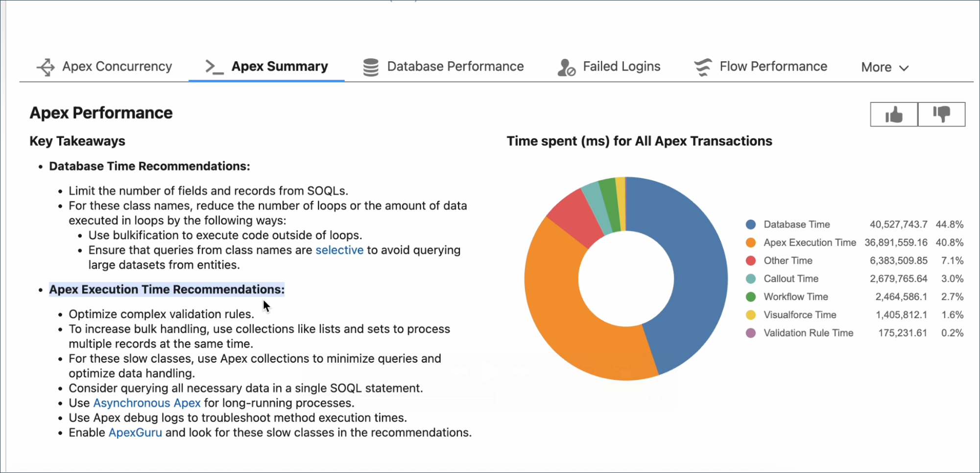Toggle the Database Time legend dot
Viewport: 980px width, 473px height.
pos(750,224)
